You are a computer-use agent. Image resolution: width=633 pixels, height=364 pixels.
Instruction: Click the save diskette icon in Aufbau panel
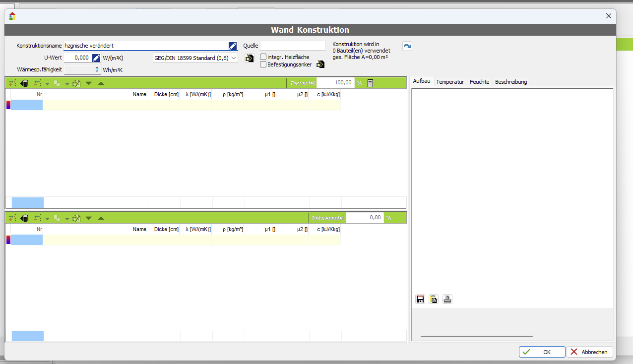pos(420,299)
